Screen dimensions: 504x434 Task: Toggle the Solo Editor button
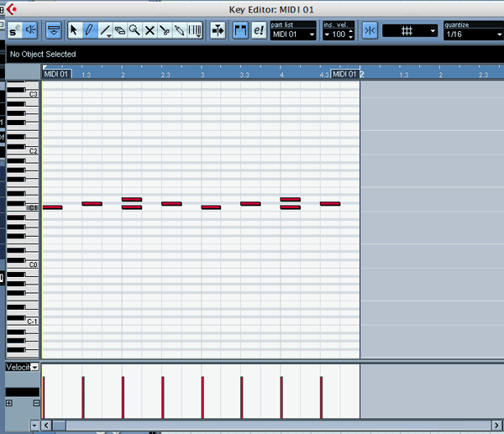click(x=15, y=30)
